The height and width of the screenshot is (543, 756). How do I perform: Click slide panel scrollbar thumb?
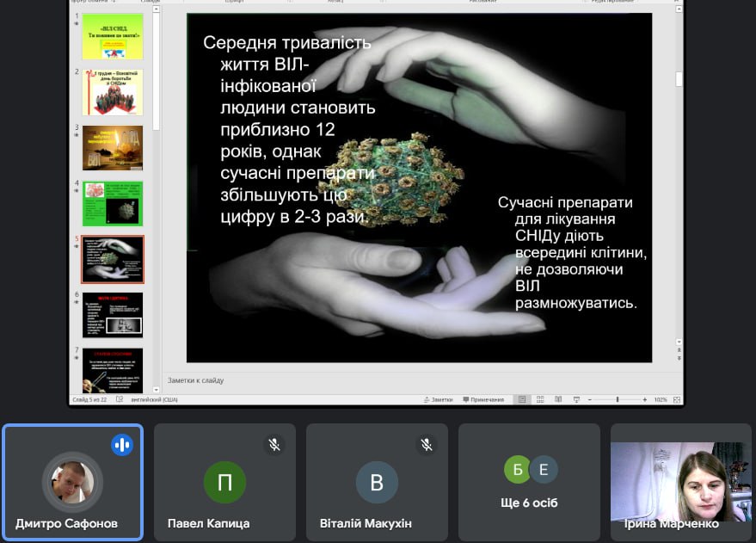point(157,71)
